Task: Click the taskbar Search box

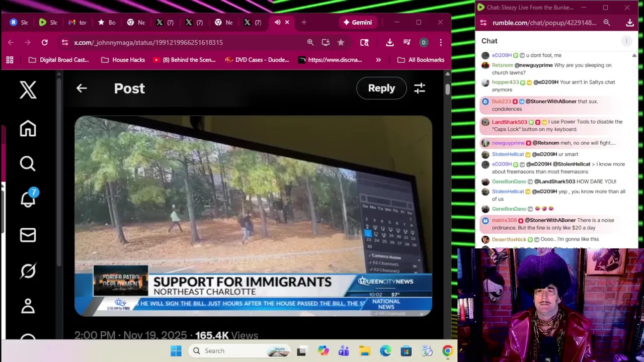Action: tap(240, 351)
